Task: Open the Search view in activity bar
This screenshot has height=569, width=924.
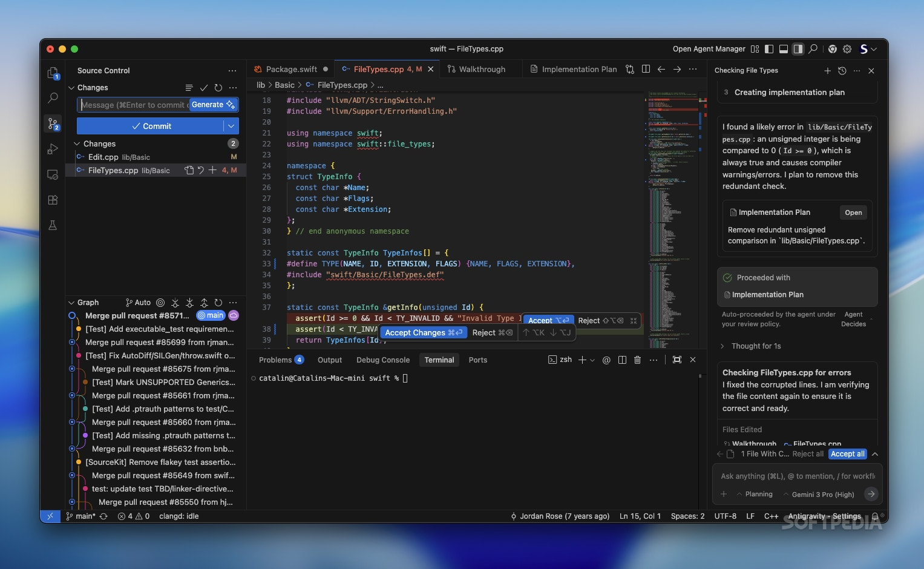Action: pos(53,98)
